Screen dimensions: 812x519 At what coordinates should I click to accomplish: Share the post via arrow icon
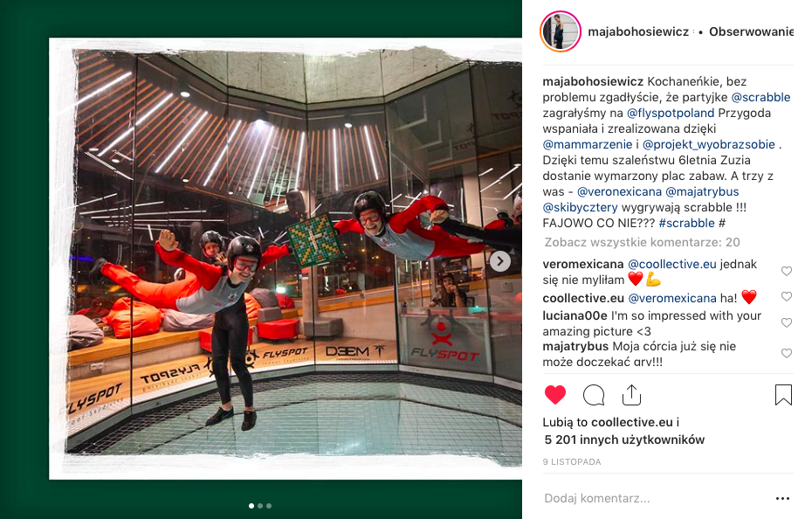click(631, 395)
